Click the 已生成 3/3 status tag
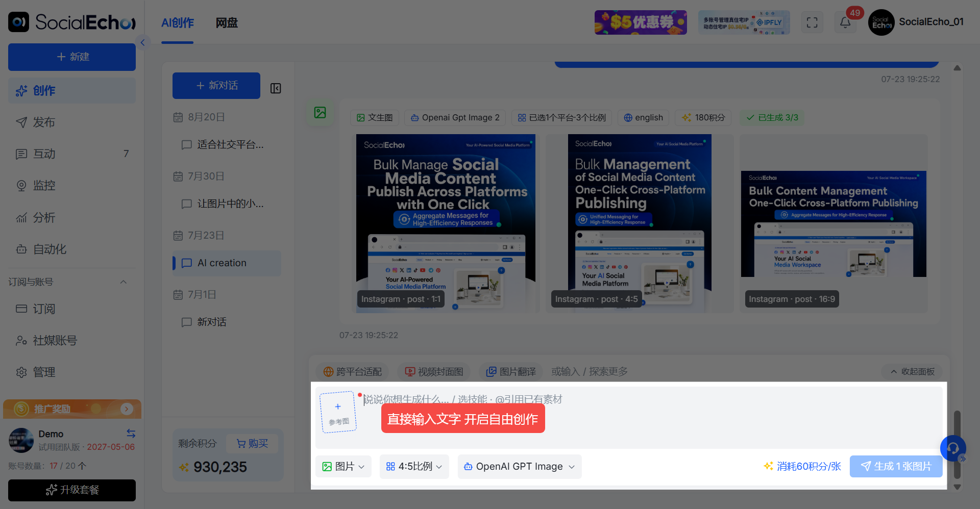This screenshot has width=980, height=509. coord(772,118)
